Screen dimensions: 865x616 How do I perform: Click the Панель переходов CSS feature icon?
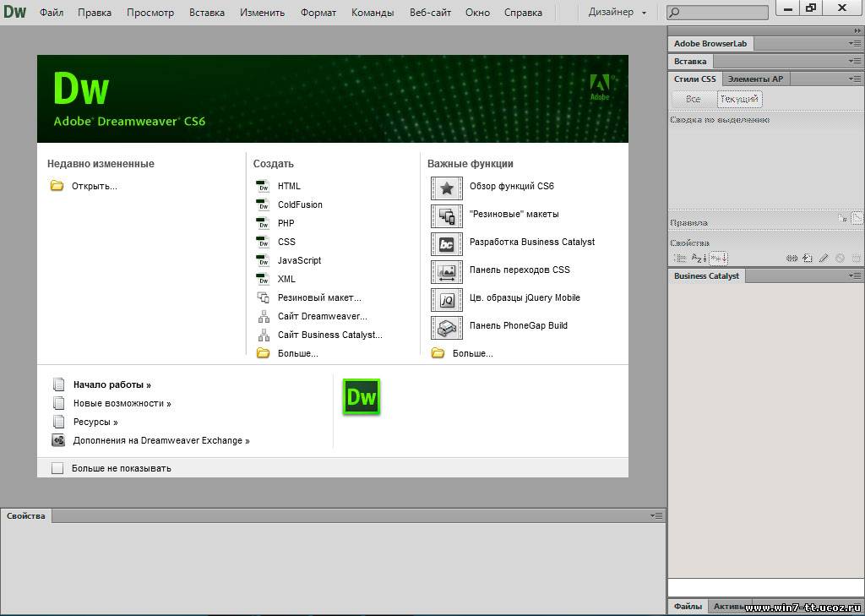tap(447, 271)
